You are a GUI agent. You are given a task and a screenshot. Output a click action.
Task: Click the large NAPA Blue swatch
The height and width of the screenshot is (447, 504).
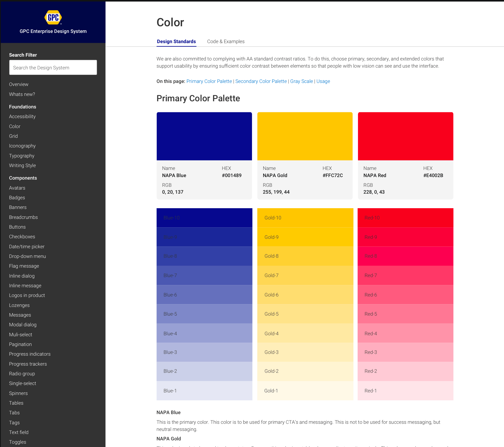click(x=204, y=136)
